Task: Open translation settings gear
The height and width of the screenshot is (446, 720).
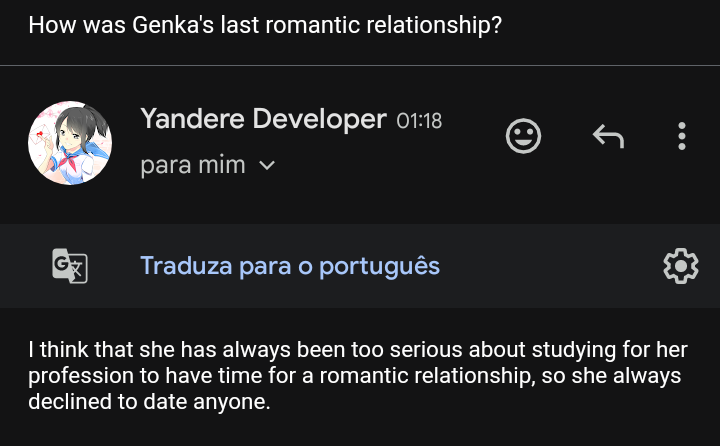Action: (680, 266)
